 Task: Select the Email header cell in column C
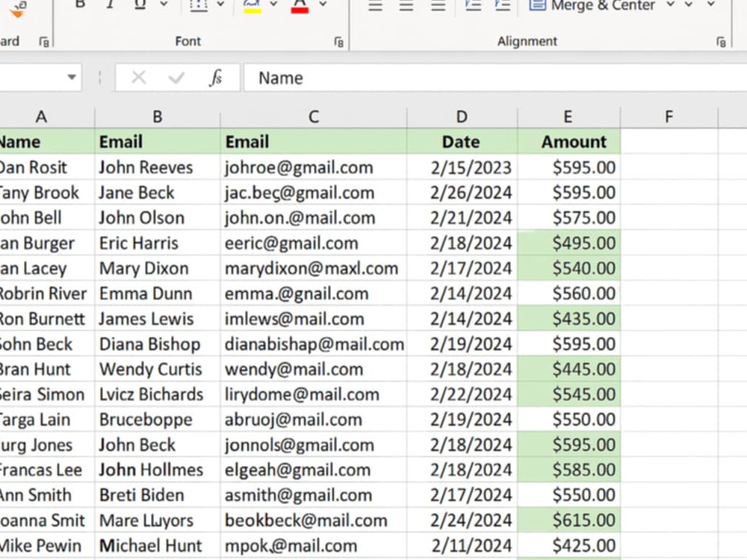[314, 141]
